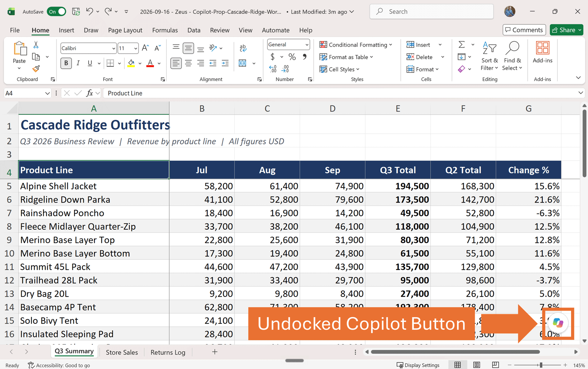The height and width of the screenshot is (369, 588).
Task: Click the Copy icon
Action: 36,57
